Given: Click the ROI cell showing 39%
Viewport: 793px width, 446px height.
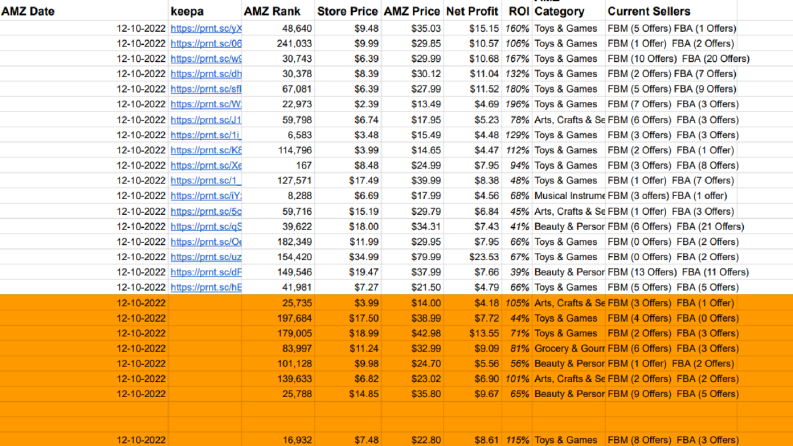Looking at the screenshot, I should [x=517, y=272].
